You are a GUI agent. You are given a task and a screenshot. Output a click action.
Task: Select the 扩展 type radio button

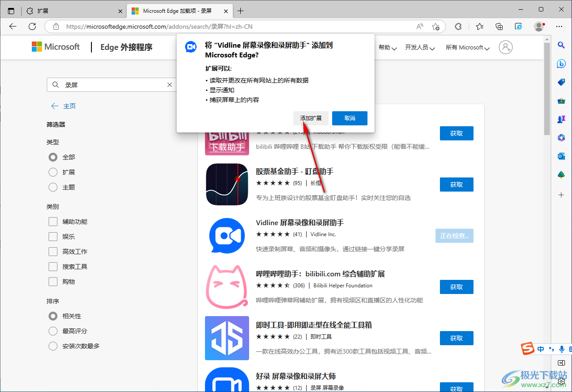coord(53,172)
